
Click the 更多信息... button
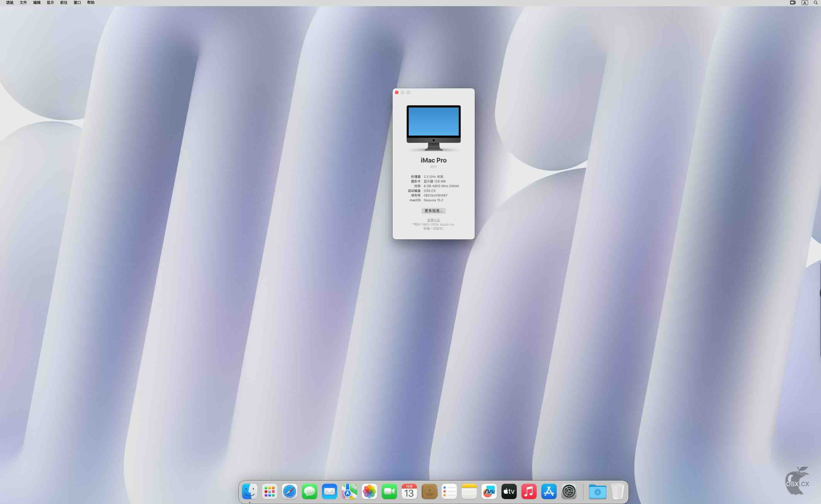pyautogui.click(x=433, y=211)
